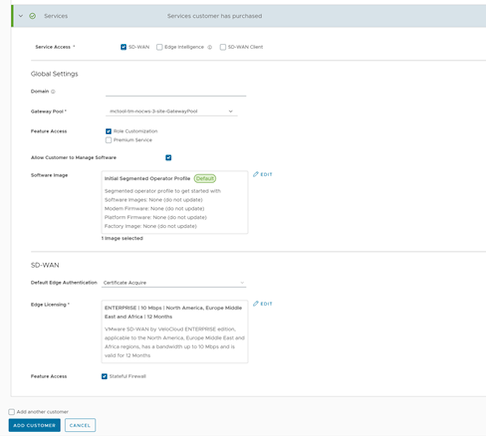Open the Gateway Pool dropdown
The height and width of the screenshot is (436, 486).
pos(171,111)
